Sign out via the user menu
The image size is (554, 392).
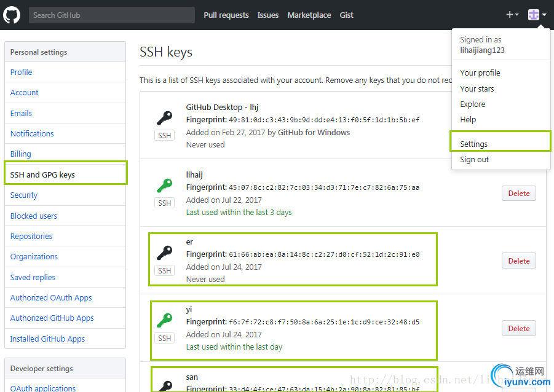474,160
